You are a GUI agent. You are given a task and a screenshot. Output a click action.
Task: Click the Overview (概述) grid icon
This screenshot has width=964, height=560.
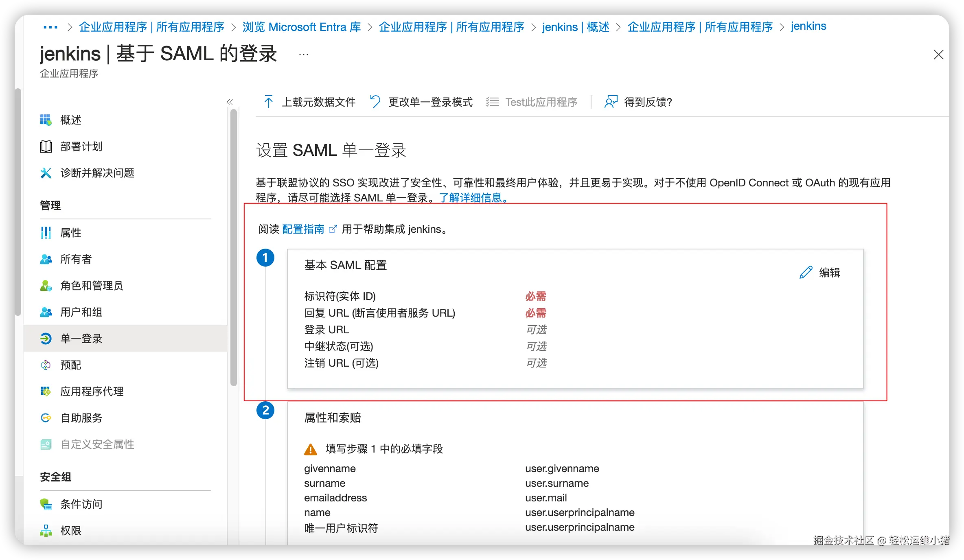[46, 120]
